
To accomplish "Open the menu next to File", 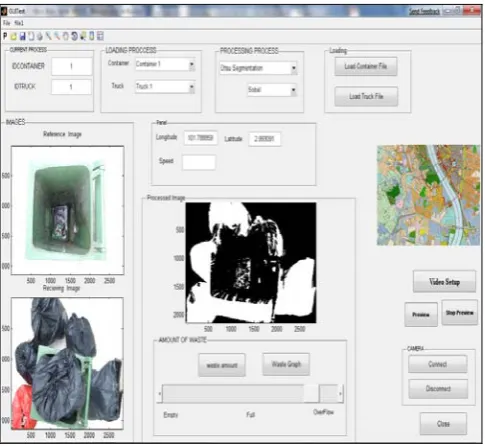I will coord(19,23).
